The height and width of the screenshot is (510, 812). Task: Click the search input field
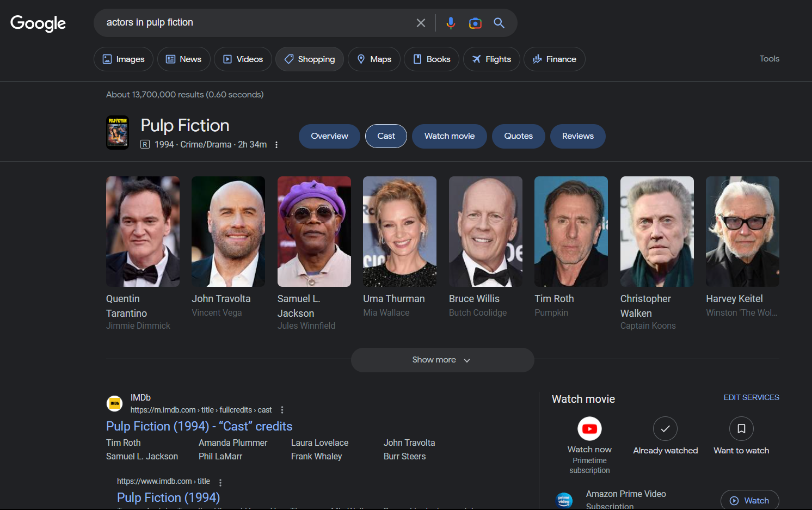(256, 23)
